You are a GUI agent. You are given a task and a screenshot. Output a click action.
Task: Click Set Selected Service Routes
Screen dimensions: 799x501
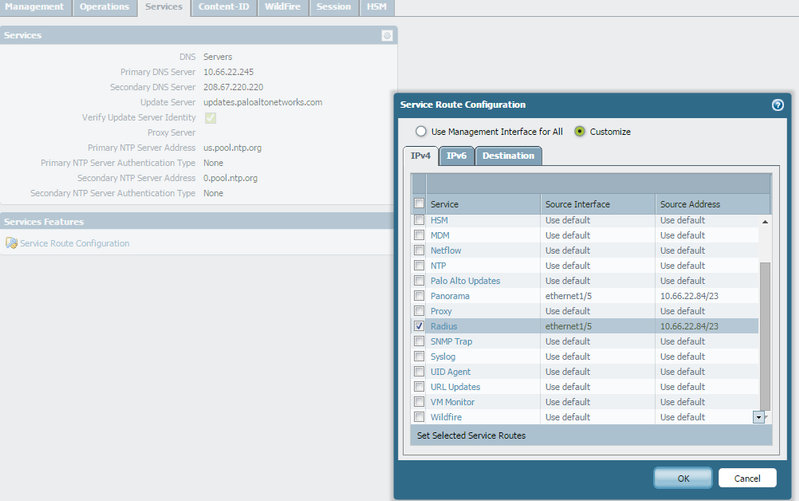coord(471,435)
